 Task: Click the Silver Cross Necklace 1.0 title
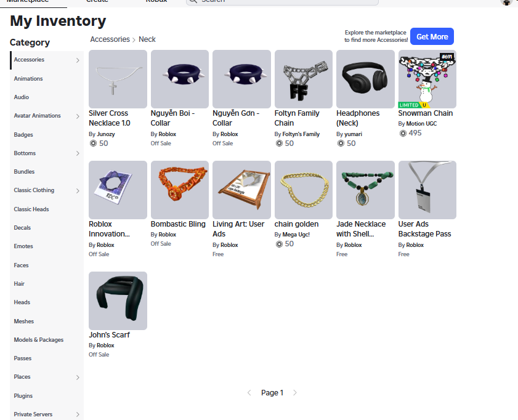pos(110,118)
